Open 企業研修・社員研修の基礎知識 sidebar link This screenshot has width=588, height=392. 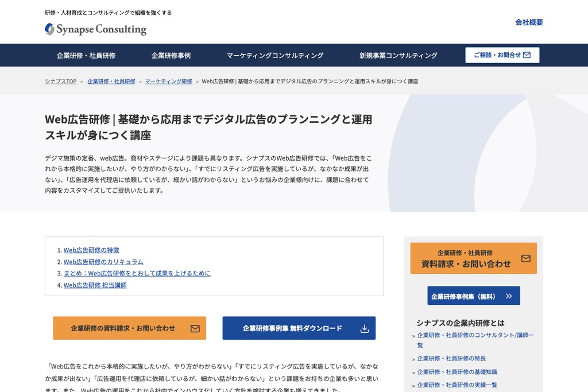(457, 372)
